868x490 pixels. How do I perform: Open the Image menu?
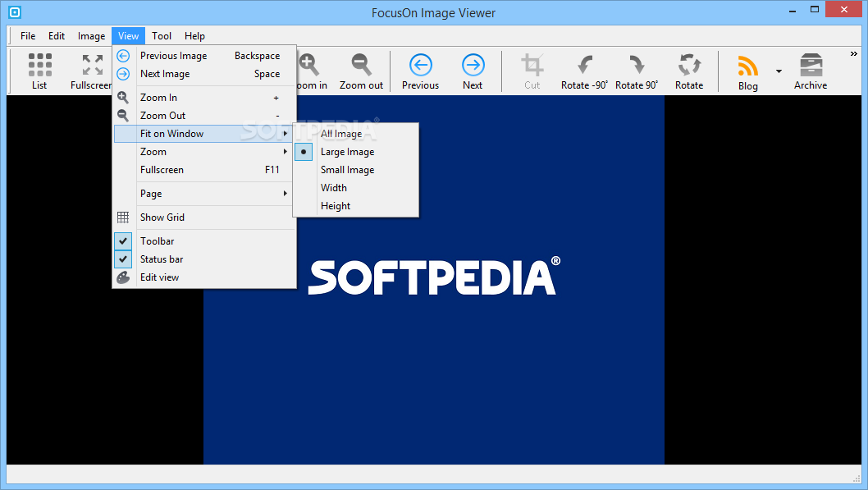[91, 35]
